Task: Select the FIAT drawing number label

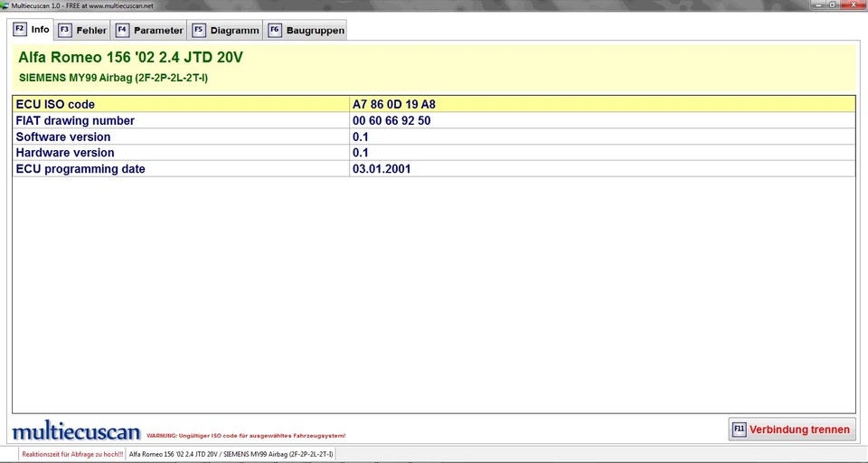Action: [75, 121]
